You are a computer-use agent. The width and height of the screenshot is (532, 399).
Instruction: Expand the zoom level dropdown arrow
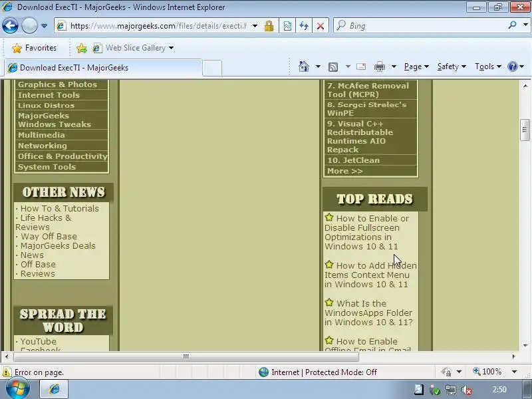tap(514, 372)
